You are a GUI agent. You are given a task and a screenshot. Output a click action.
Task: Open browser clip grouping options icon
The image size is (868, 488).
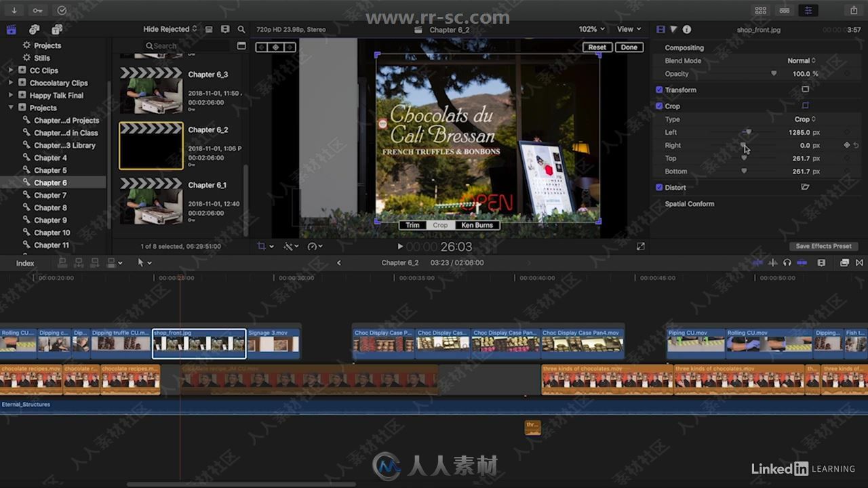tap(225, 29)
